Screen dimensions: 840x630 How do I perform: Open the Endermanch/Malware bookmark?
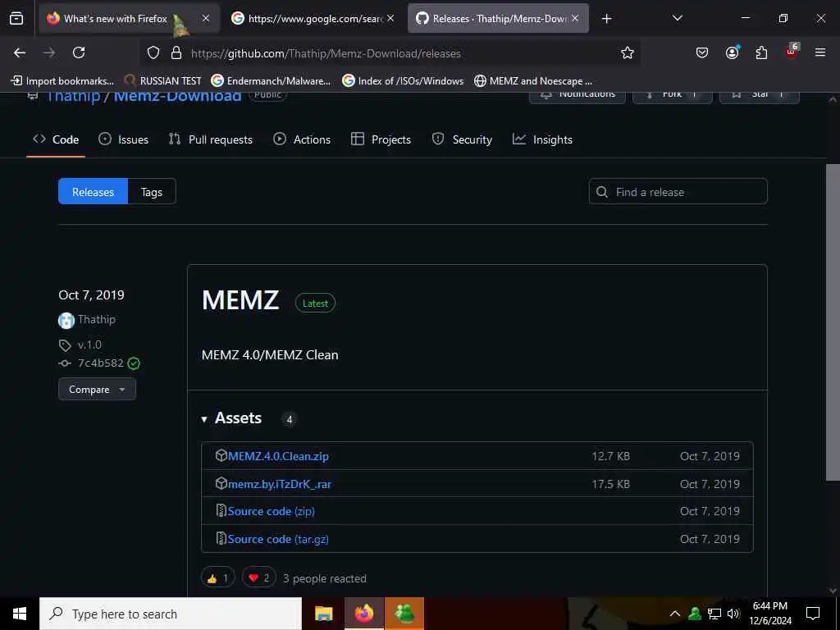point(271,81)
